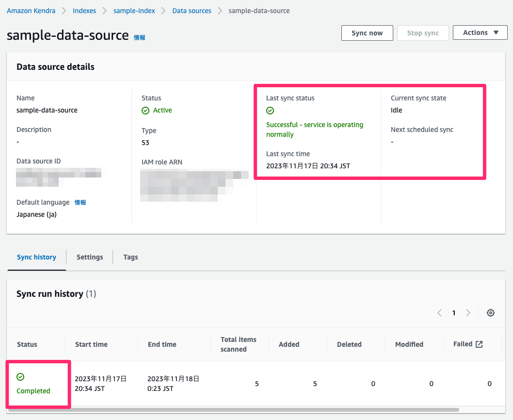Open the info link next to Default language
This screenshot has height=420, width=513.
pyautogui.click(x=80, y=202)
